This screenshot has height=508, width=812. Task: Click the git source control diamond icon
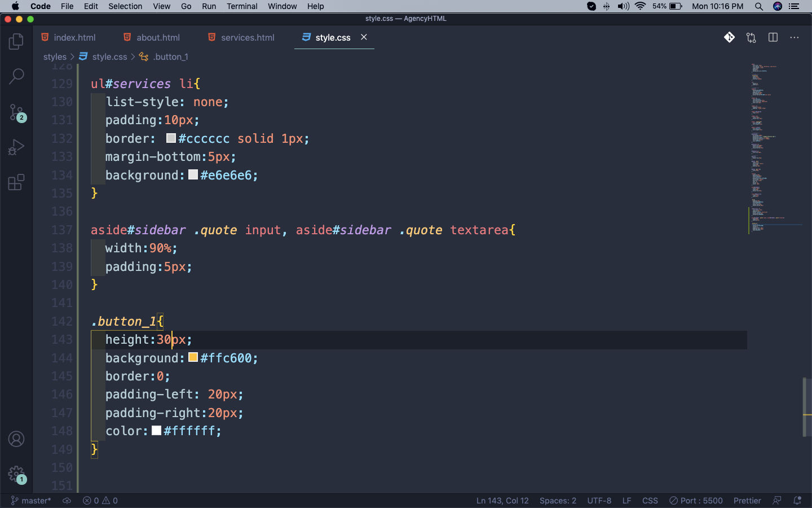[x=729, y=37]
